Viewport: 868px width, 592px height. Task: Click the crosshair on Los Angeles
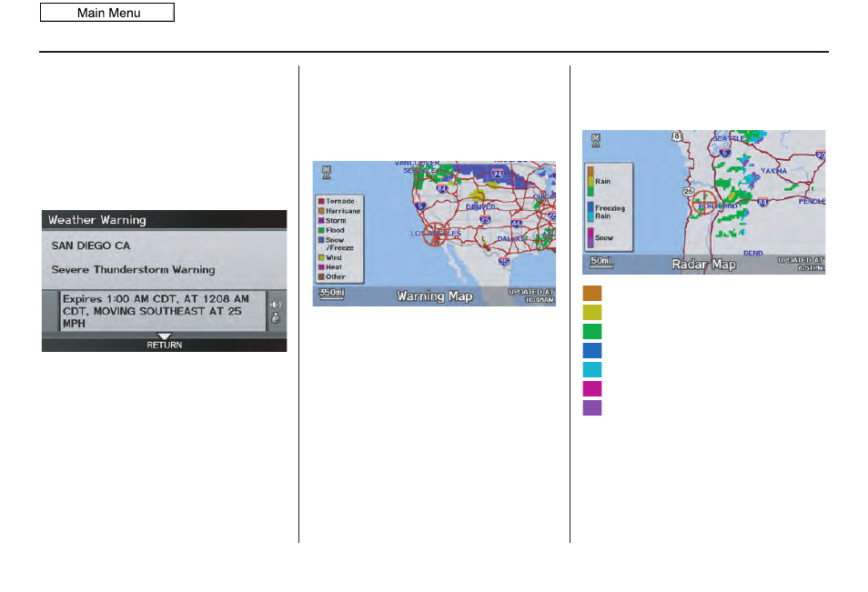435,234
